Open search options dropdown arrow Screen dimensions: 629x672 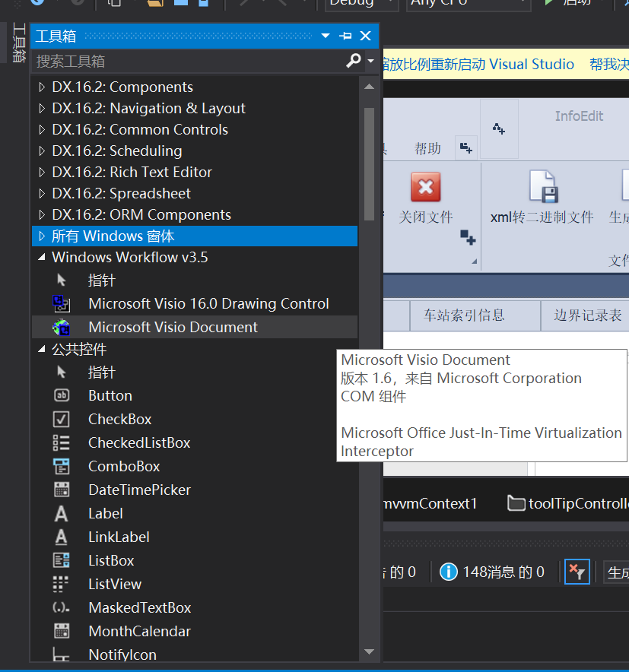[370, 61]
